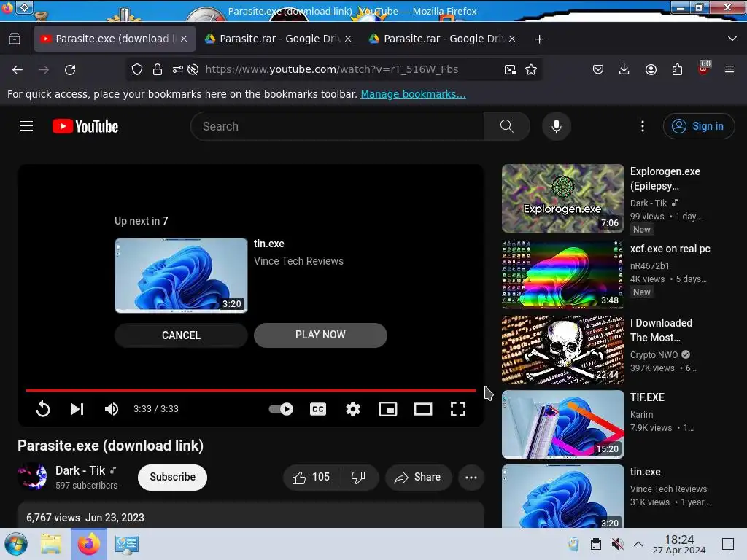This screenshot has width=747, height=560.
Task: Open file manager from taskbar
Action: [x=51, y=544]
